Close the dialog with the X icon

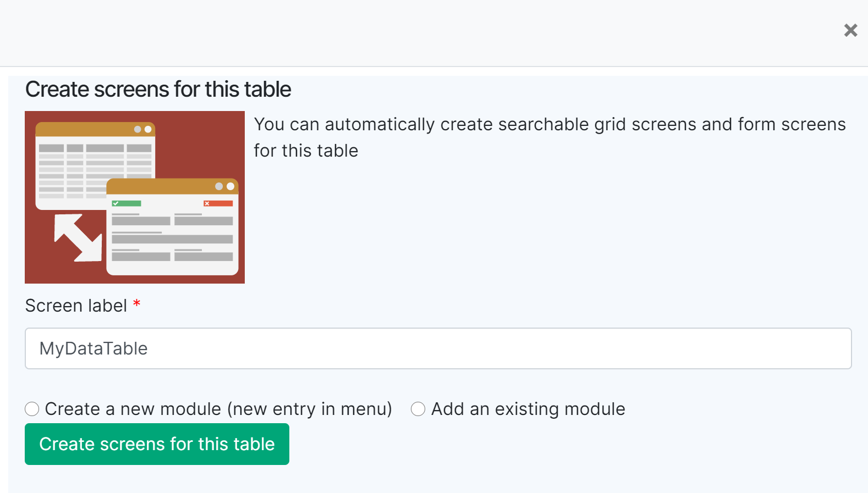point(850,30)
